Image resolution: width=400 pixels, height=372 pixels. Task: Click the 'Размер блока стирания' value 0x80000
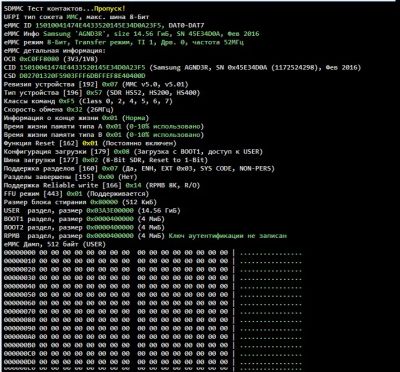coord(104,202)
